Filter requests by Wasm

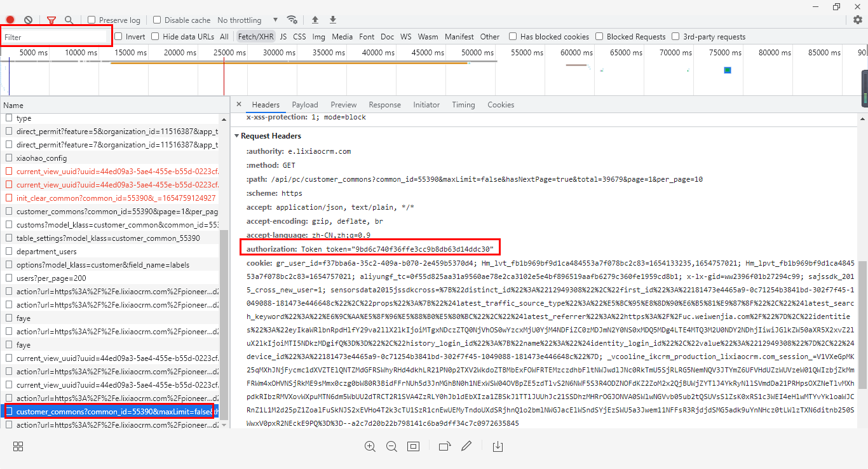[428, 37]
